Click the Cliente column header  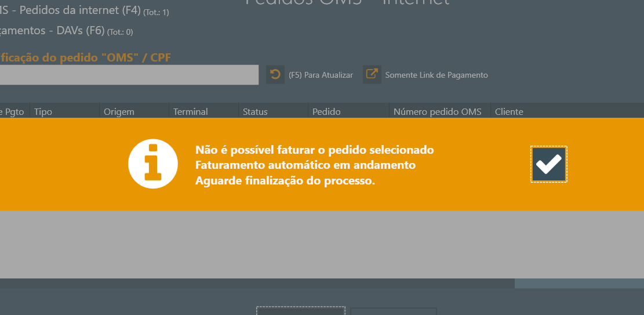(x=509, y=111)
